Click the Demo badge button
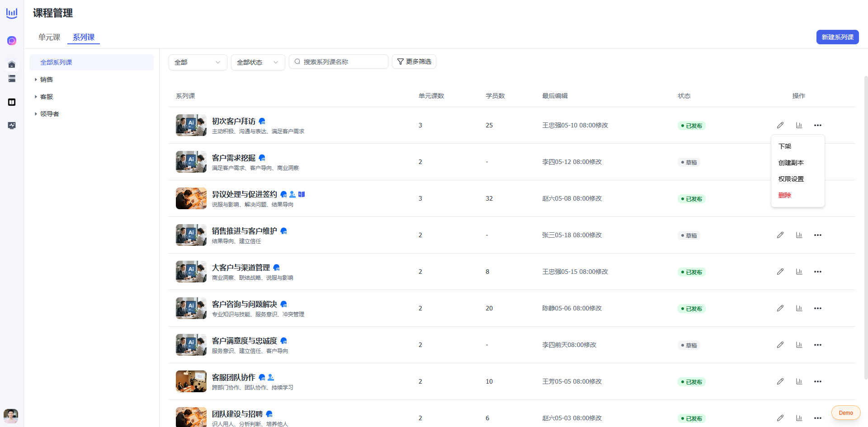 pyautogui.click(x=846, y=413)
